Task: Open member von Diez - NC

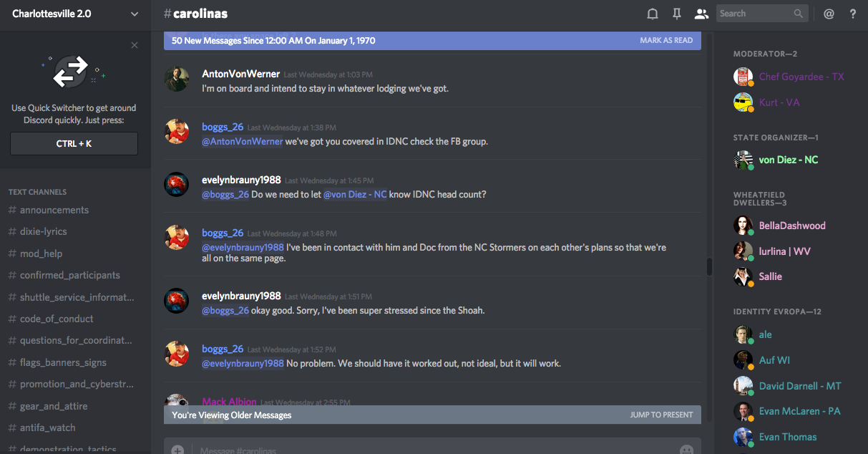Action: pyautogui.click(x=788, y=160)
